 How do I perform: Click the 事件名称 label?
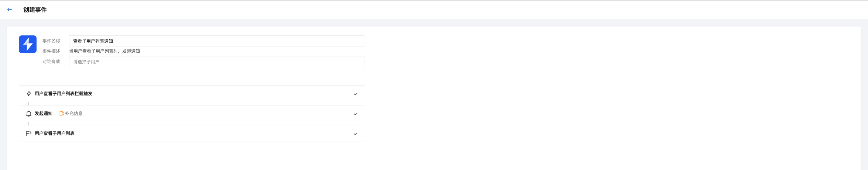click(x=51, y=41)
